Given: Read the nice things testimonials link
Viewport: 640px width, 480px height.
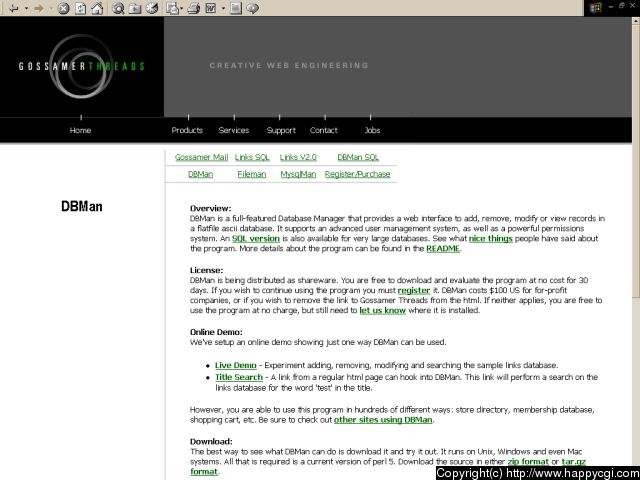Looking at the screenshot, I should click(x=491, y=238).
